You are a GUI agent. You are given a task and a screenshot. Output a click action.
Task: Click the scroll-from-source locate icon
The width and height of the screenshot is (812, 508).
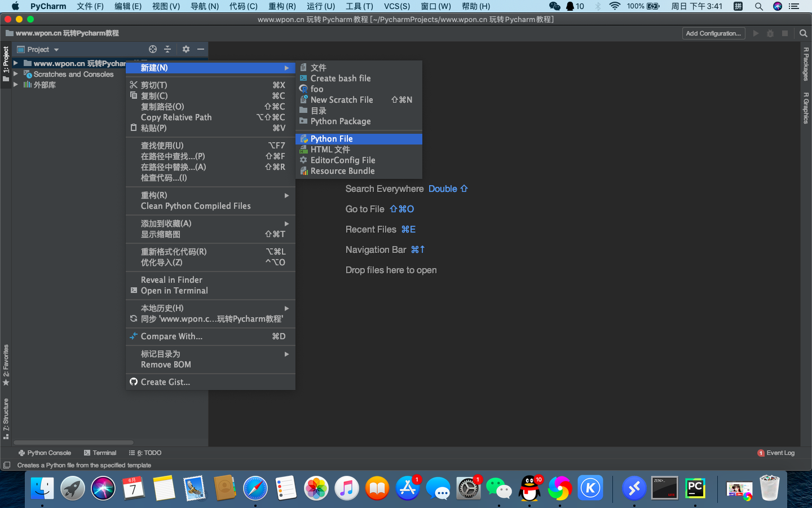tap(153, 49)
